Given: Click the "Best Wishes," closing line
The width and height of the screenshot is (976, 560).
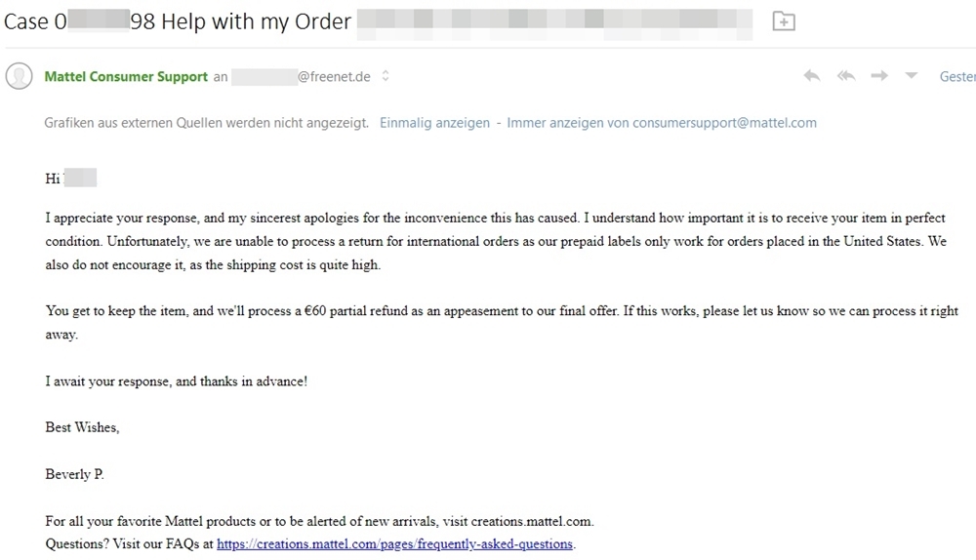Looking at the screenshot, I should 82,427.
